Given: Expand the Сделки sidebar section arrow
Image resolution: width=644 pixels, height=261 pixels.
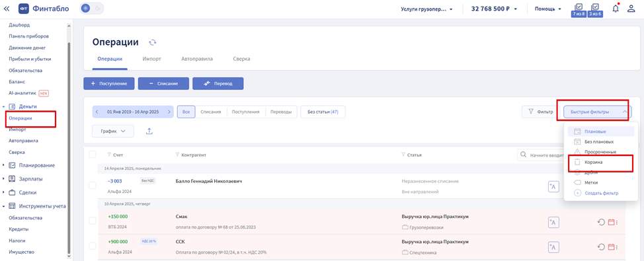Looking at the screenshot, I should pyautogui.click(x=4, y=192).
